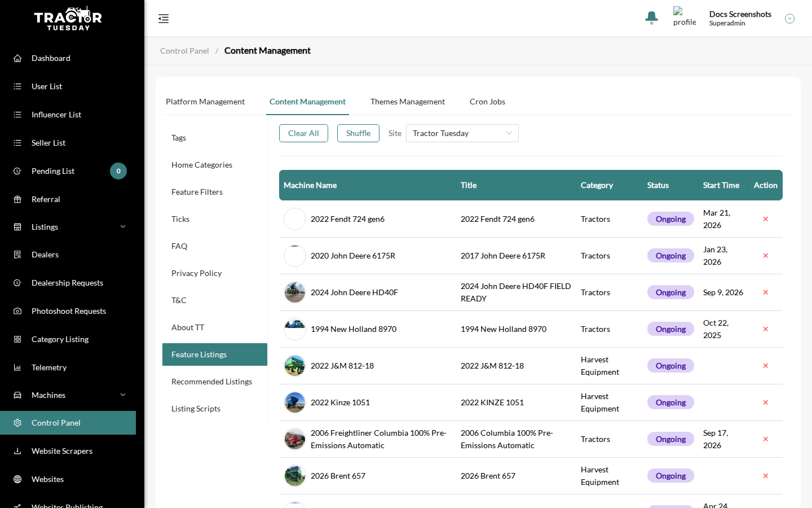Remove the 2026 Brent 657 listing
Image resolution: width=812 pixels, height=508 pixels.
(765, 476)
